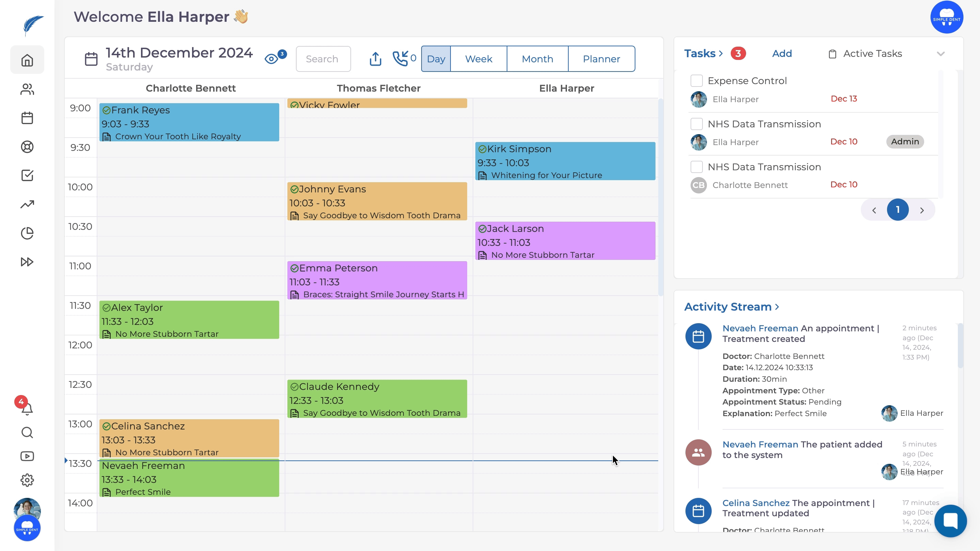Click the calendar Search input field
The height and width of the screenshot is (551, 980).
(x=323, y=59)
